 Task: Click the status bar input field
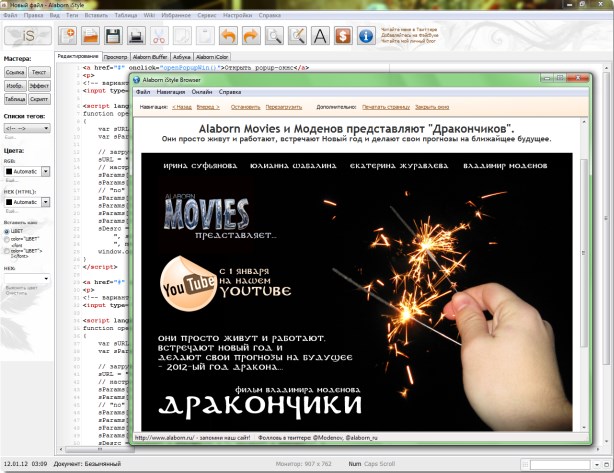(560, 464)
